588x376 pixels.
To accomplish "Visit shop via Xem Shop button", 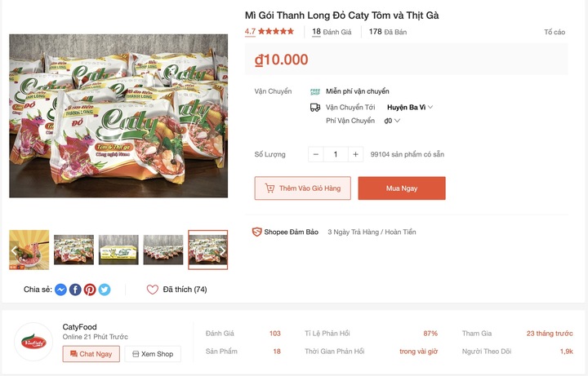I will [x=153, y=354].
